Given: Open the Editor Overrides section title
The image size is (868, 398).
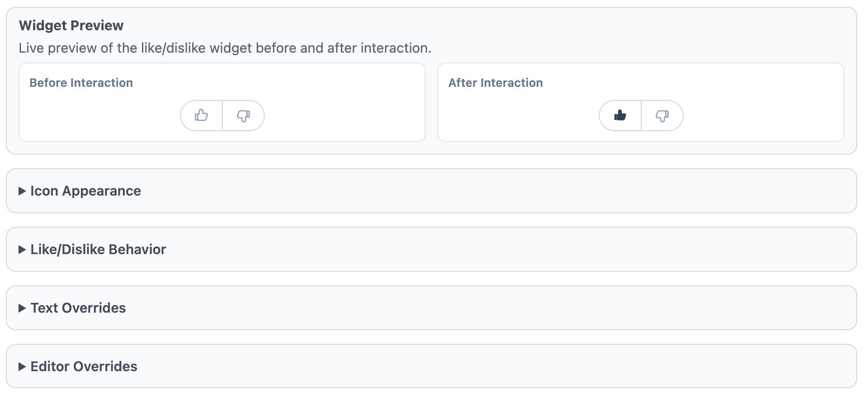Looking at the screenshot, I should tap(84, 367).
